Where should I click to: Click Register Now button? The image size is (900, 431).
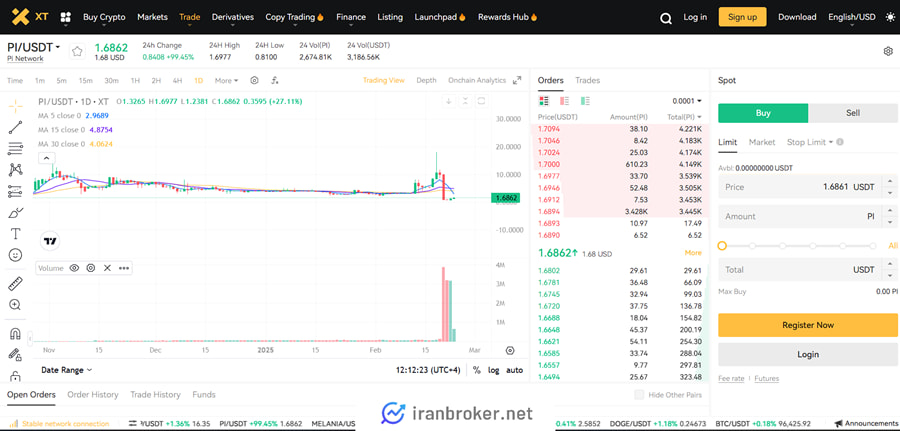(808, 325)
